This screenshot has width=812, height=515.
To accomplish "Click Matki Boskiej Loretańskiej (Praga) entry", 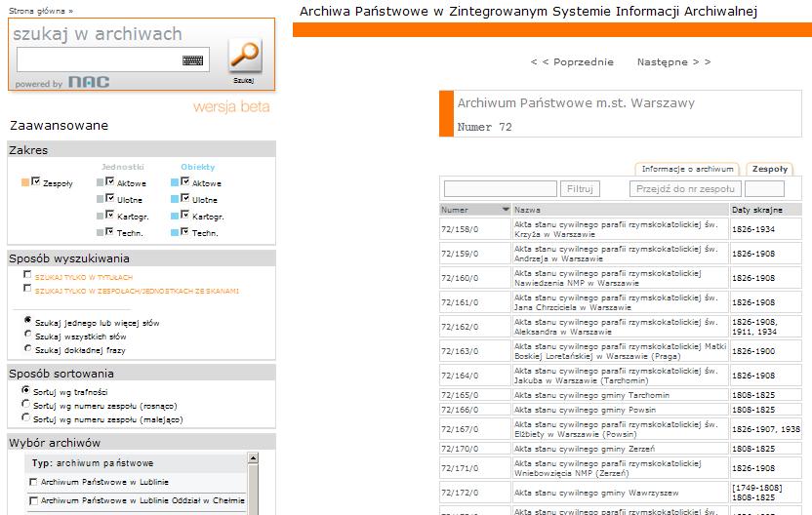I will pos(620,351).
